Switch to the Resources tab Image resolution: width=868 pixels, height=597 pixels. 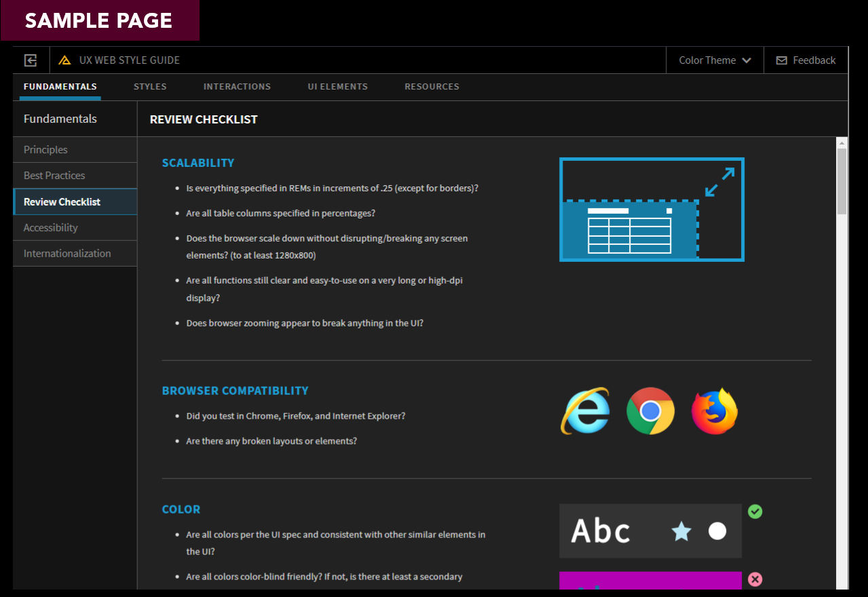point(432,87)
